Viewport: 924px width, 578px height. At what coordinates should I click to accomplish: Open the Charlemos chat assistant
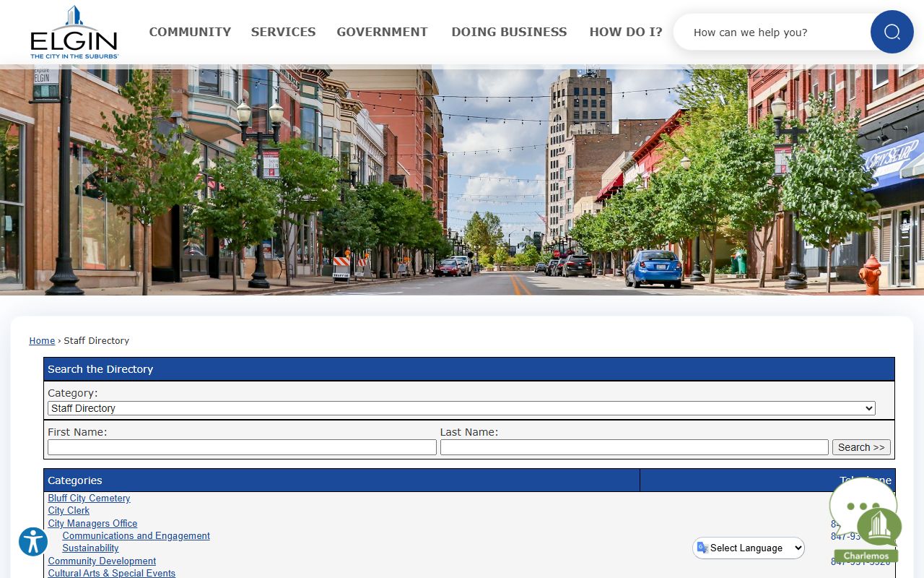point(866,520)
